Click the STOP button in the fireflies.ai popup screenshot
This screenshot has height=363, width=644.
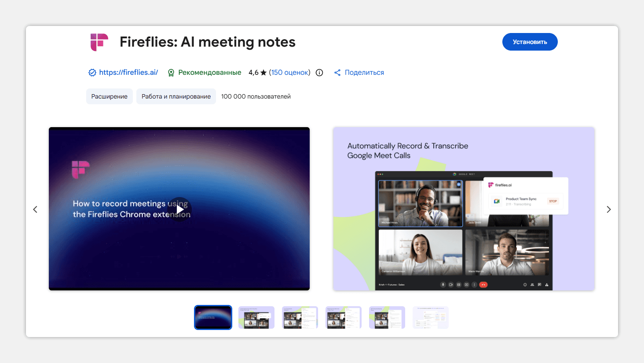tap(553, 201)
